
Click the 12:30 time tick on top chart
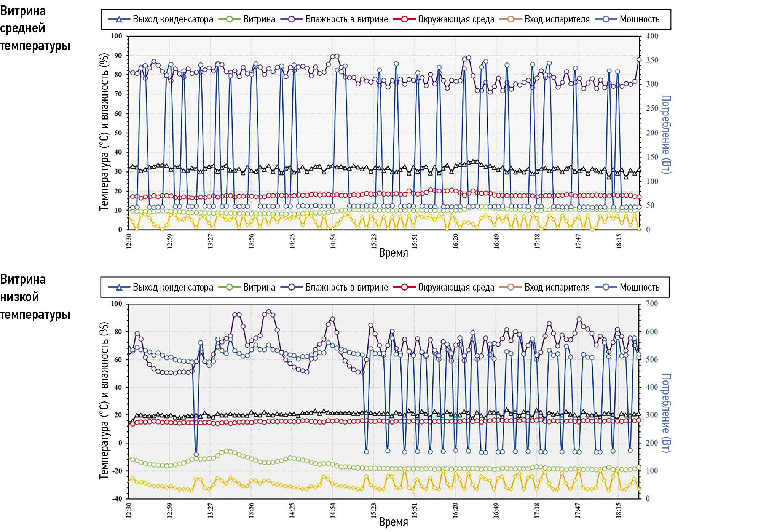[x=129, y=241]
